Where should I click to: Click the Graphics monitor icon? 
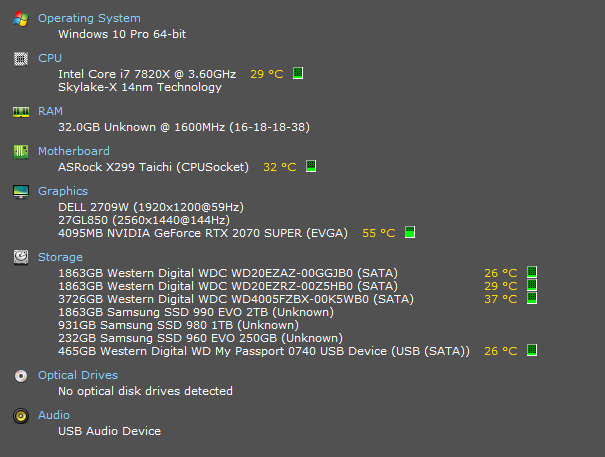click(x=21, y=192)
